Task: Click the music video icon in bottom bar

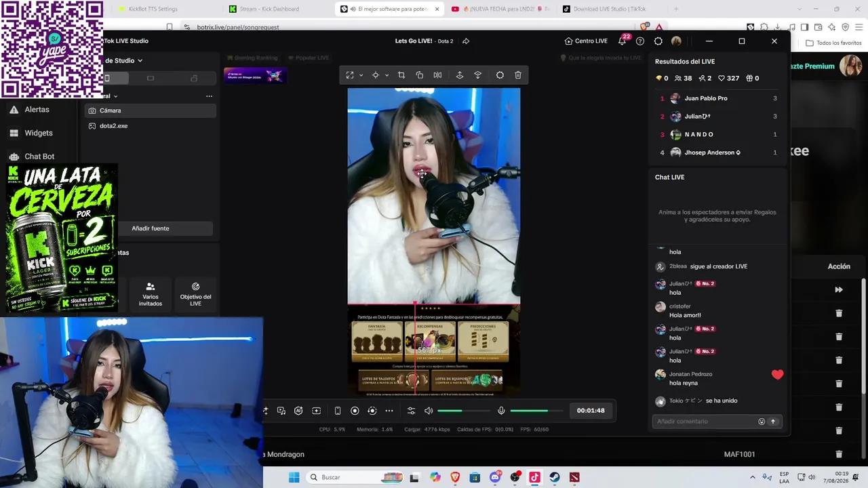Action: tap(281, 411)
